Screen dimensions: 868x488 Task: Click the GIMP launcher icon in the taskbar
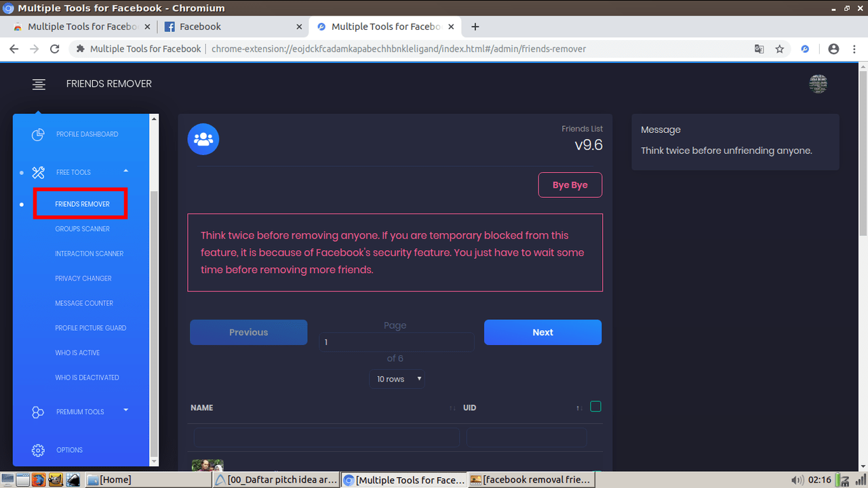(56, 480)
